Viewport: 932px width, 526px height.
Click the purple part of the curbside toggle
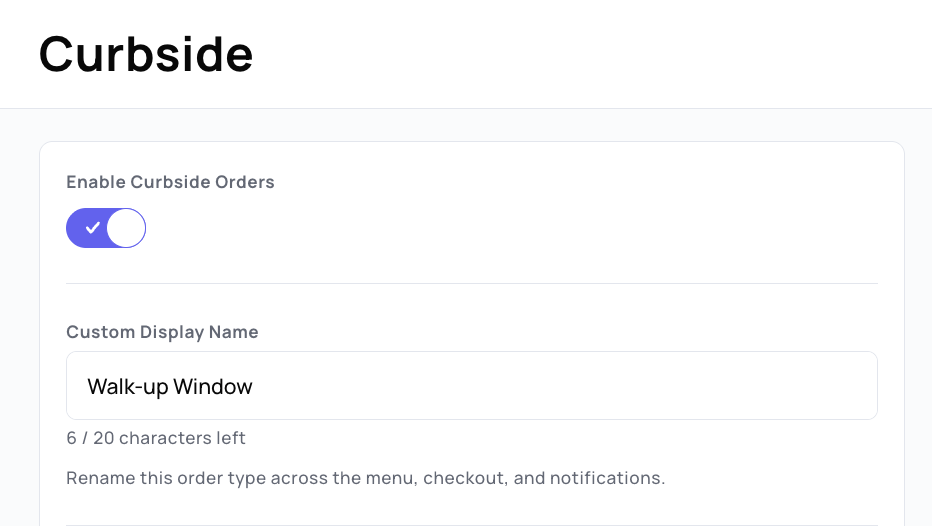(x=86, y=228)
